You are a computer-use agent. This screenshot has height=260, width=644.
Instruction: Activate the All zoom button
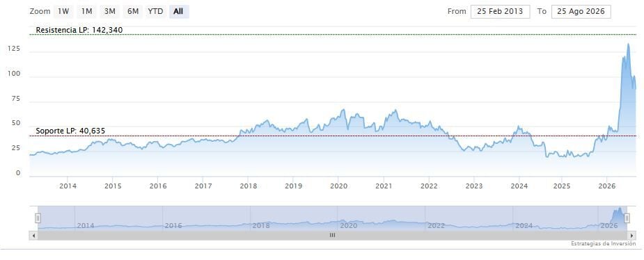pyautogui.click(x=178, y=12)
